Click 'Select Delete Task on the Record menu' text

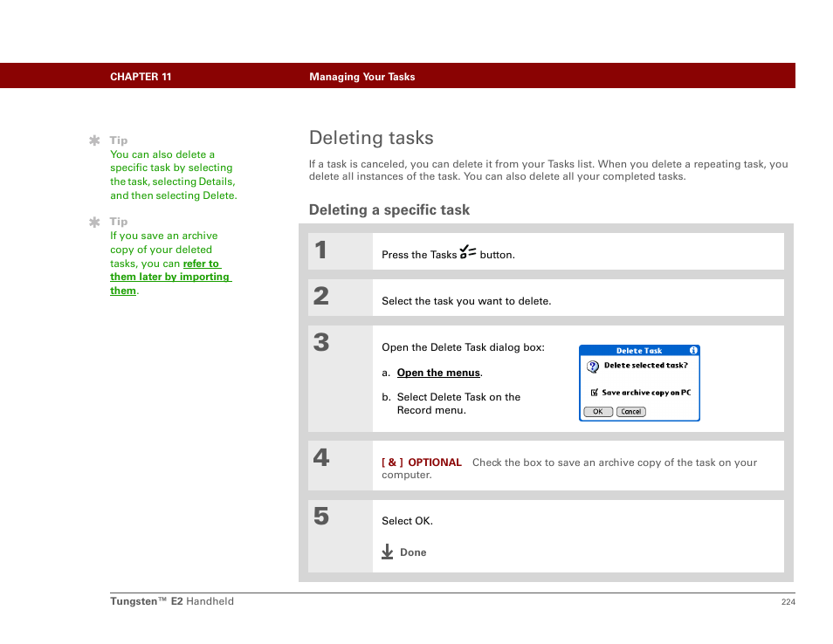coord(458,403)
